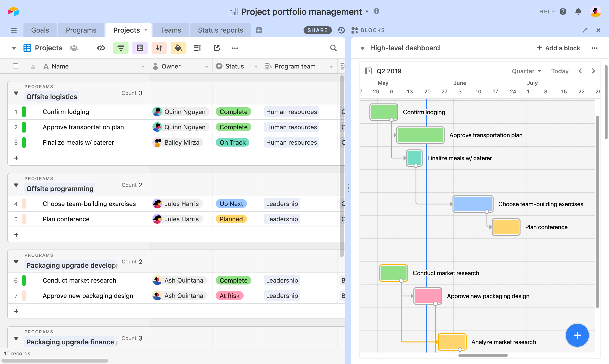
Task: Select the group records icon
Action: pos(140,48)
